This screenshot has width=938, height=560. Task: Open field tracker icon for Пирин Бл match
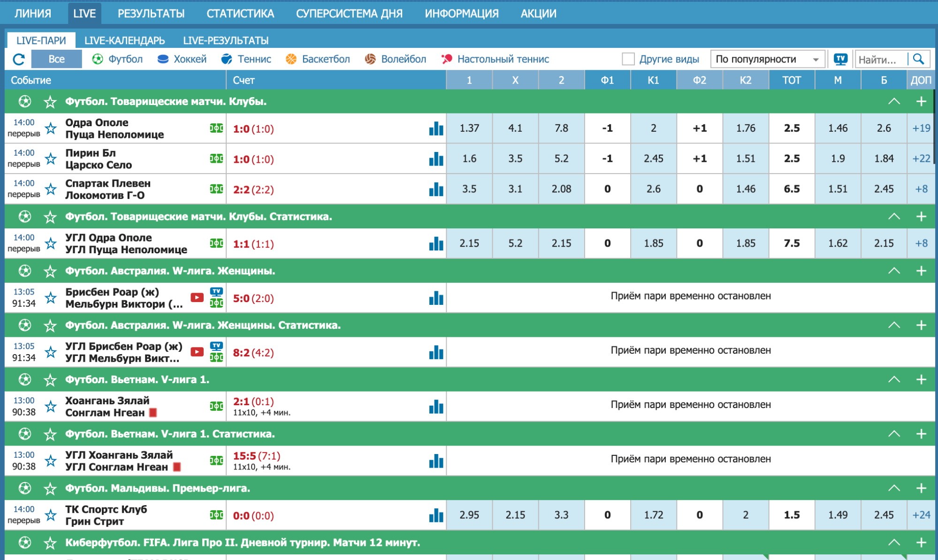tap(216, 159)
